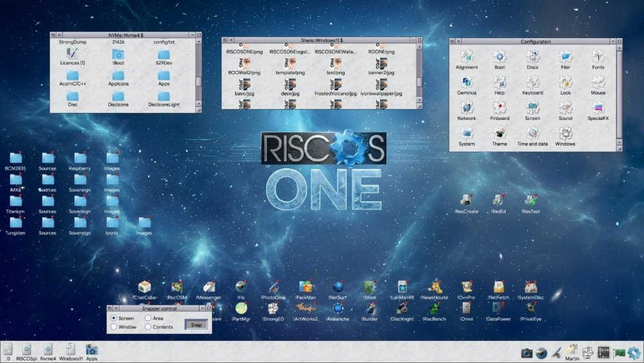Click the Snapper camera icon on iconbar
This screenshot has height=363, width=644.
(527, 353)
